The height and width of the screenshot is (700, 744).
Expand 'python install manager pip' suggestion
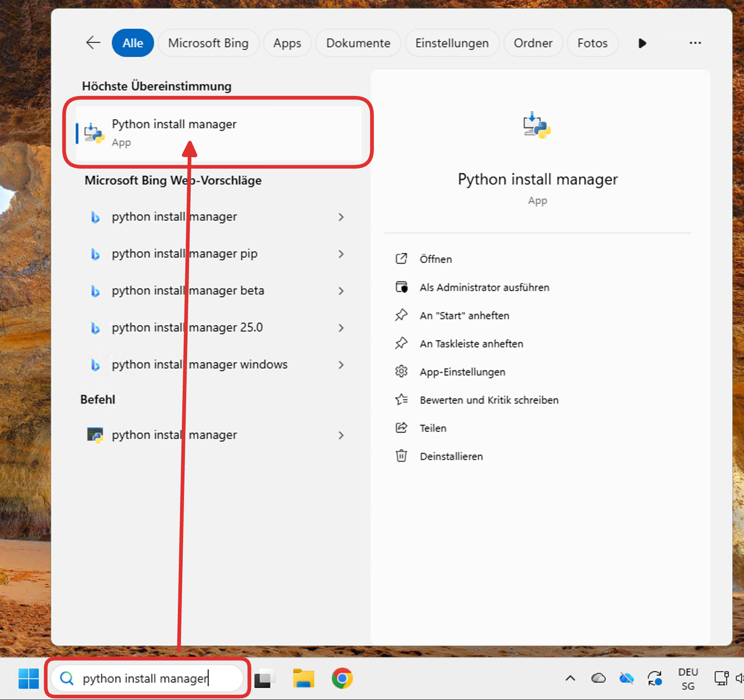(341, 254)
